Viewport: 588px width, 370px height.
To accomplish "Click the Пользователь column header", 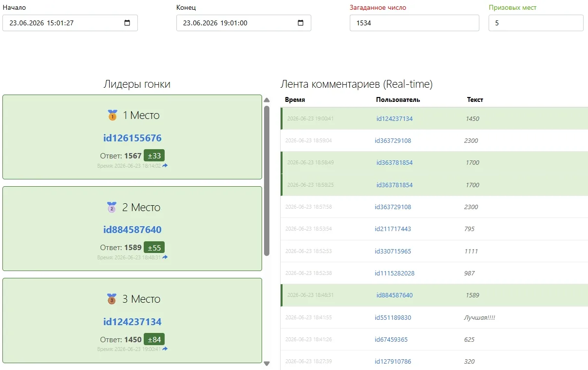I will point(398,100).
